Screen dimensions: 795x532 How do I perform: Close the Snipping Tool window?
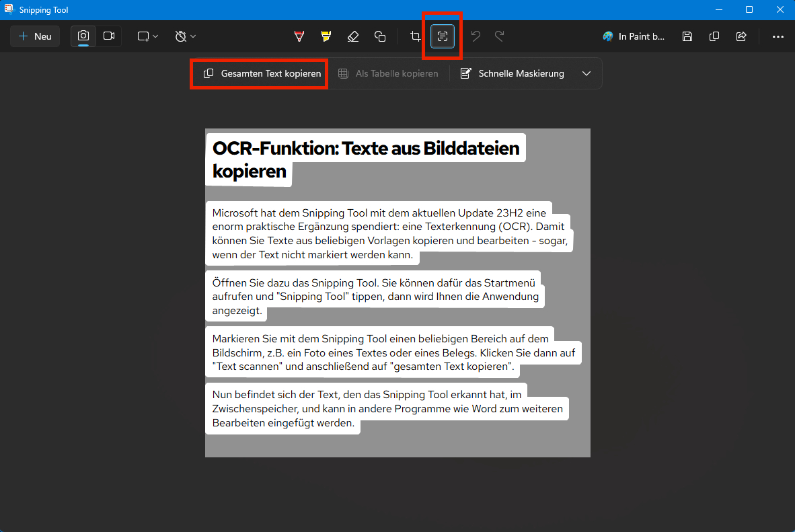coord(780,9)
